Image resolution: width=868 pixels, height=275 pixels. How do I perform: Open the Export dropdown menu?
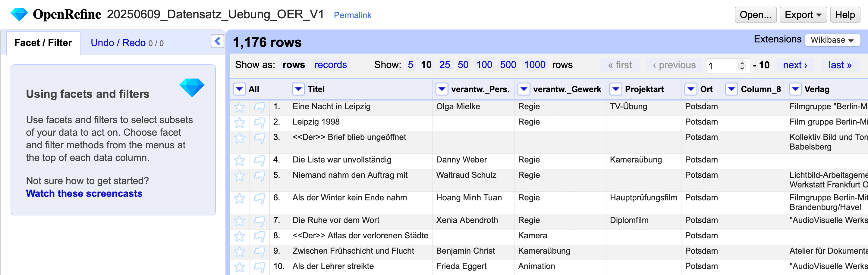click(x=803, y=15)
